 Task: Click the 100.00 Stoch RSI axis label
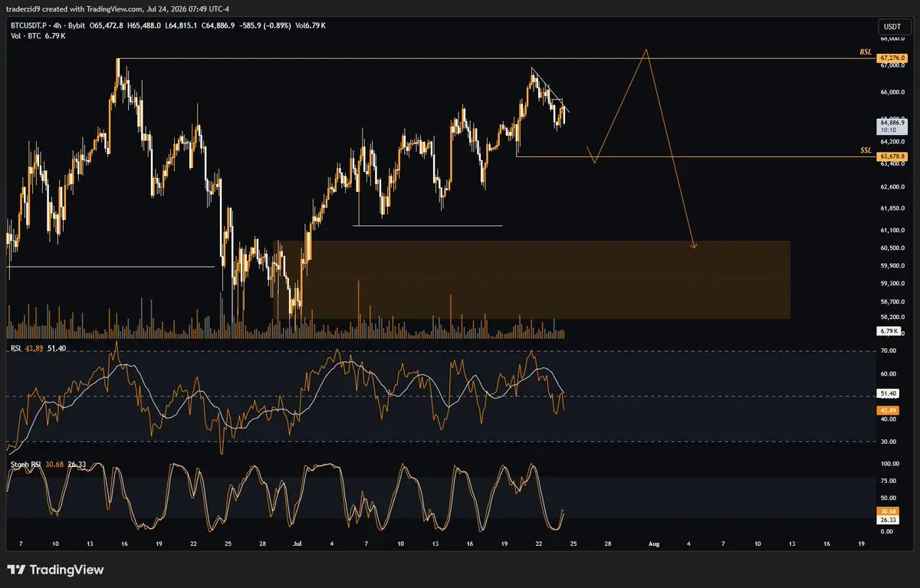pos(891,464)
